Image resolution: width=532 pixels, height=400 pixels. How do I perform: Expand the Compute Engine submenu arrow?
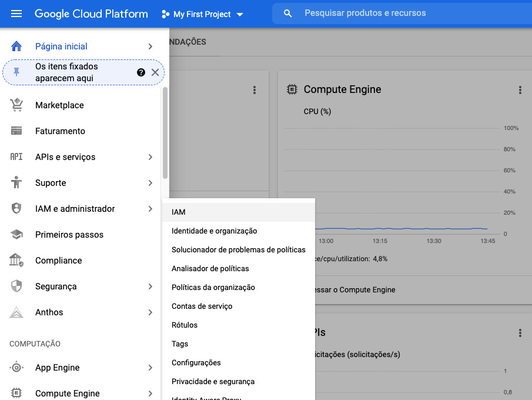click(150, 394)
